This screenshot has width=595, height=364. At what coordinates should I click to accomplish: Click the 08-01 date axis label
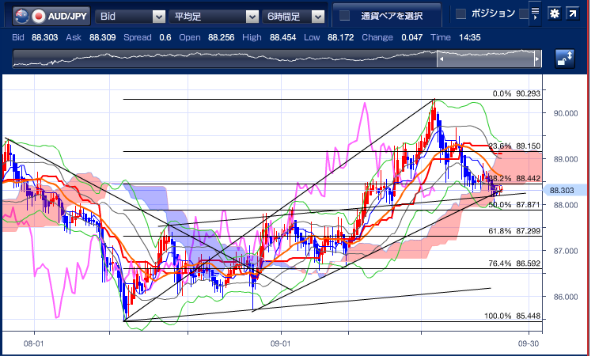point(34,343)
